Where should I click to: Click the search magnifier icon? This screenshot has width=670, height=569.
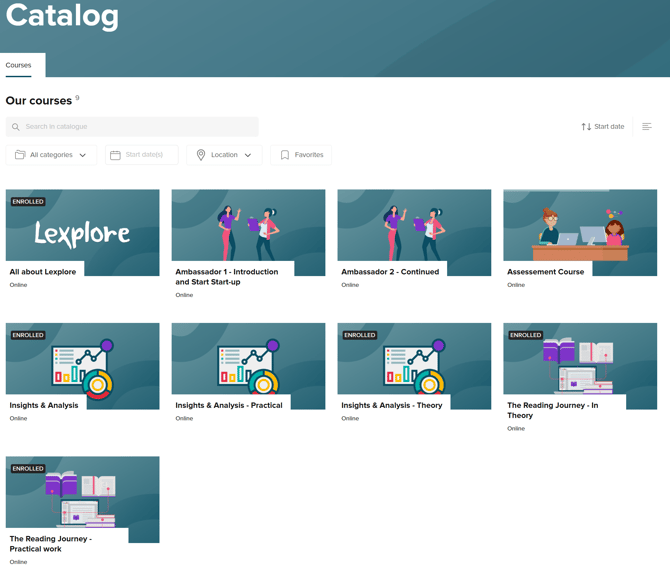pos(16,127)
